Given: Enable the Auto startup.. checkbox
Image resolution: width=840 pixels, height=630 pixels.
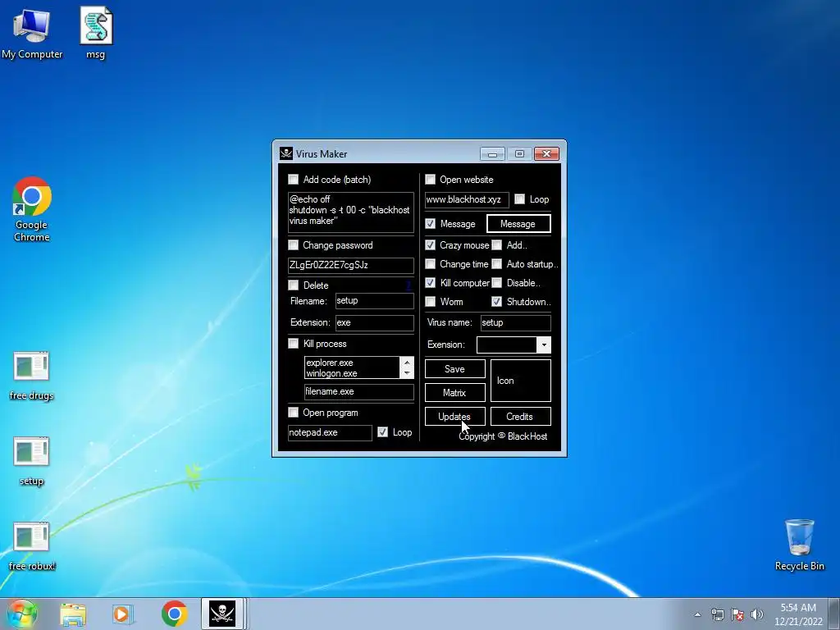Looking at the screenshot, I should 497,263.
